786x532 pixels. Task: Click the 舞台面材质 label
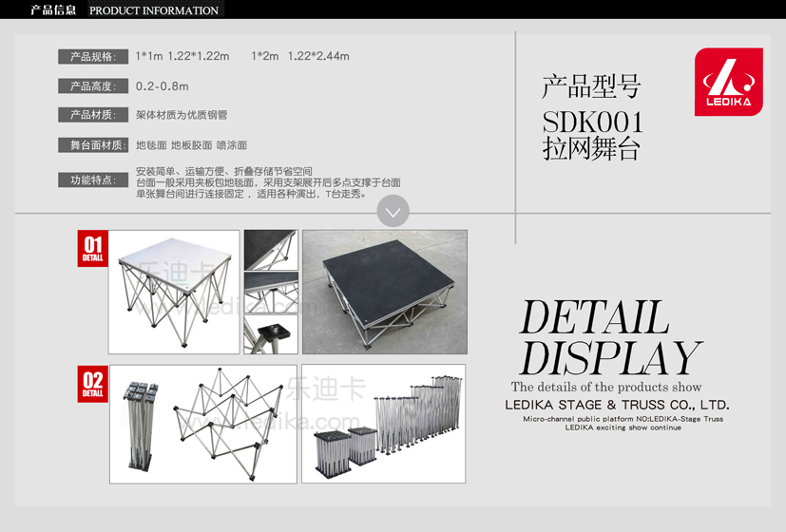pos(93,145)
